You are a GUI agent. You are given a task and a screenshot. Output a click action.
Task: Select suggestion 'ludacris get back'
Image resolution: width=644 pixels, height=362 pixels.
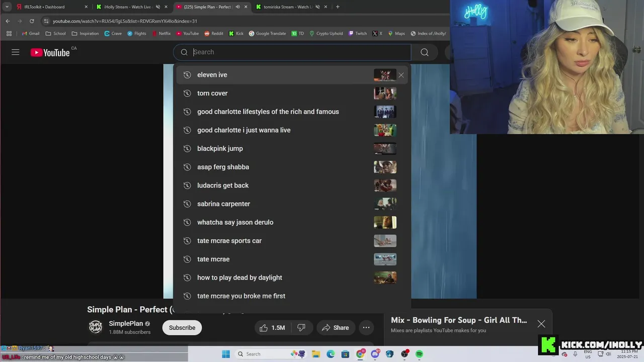point(292,186)
